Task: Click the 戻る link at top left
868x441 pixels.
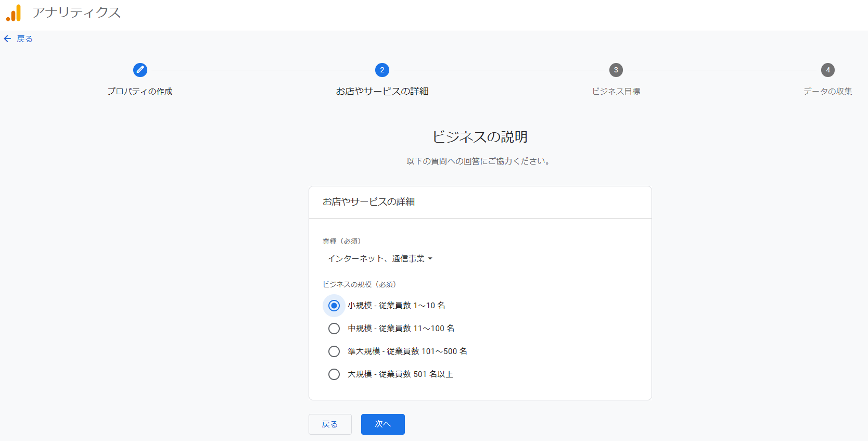Action: [24, 39]
